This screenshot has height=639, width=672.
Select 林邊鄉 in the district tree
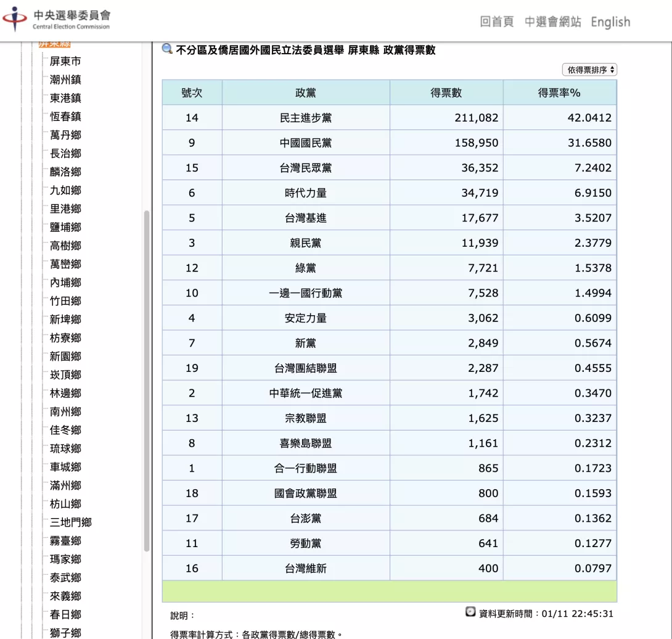pyautogui.click(x=65, y=394)
